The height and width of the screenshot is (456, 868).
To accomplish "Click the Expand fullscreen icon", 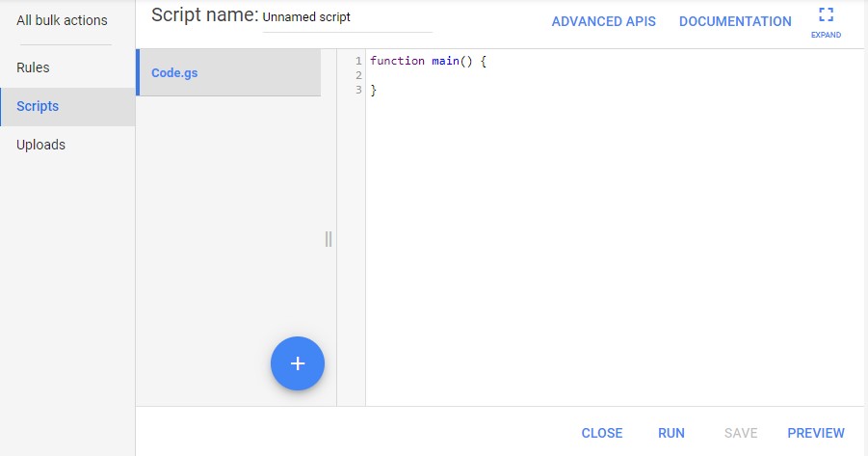I will 826,14.
